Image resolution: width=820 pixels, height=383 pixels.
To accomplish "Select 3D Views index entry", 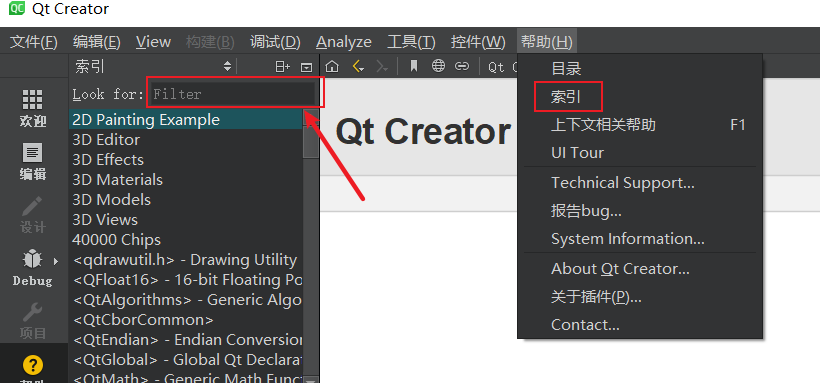I will pyautogui.click(x=186, y=220).
